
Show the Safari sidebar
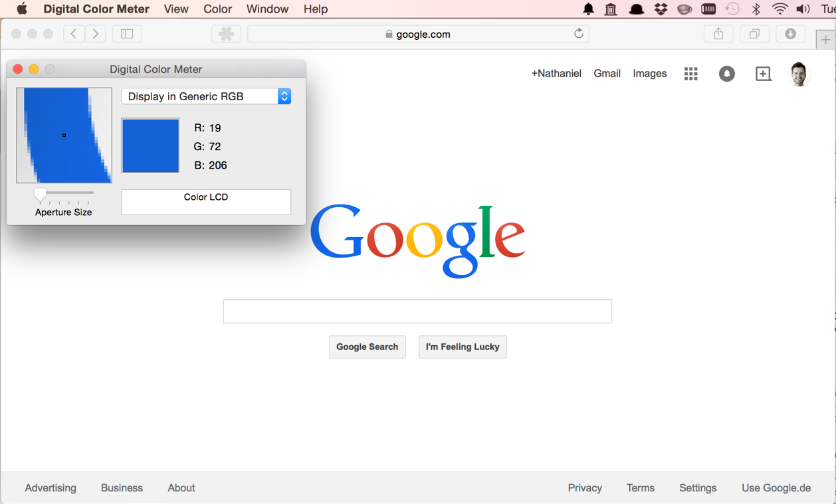coord(127,34)
